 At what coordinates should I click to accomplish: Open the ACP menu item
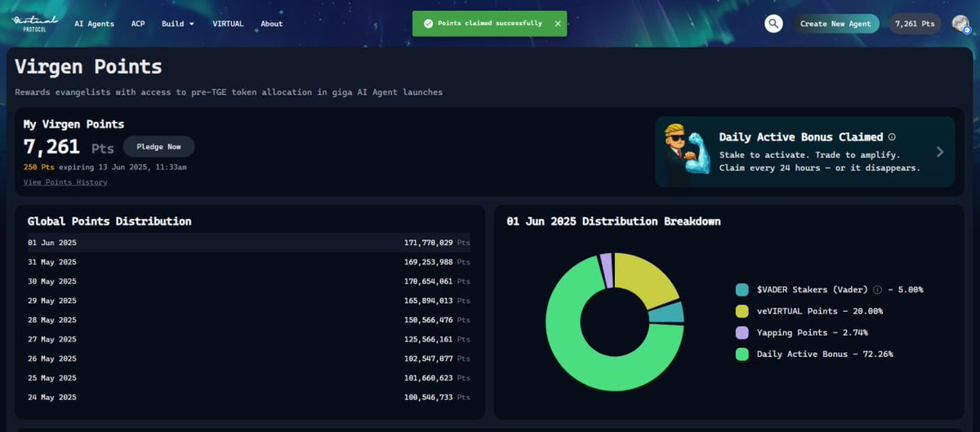point(138,24)
